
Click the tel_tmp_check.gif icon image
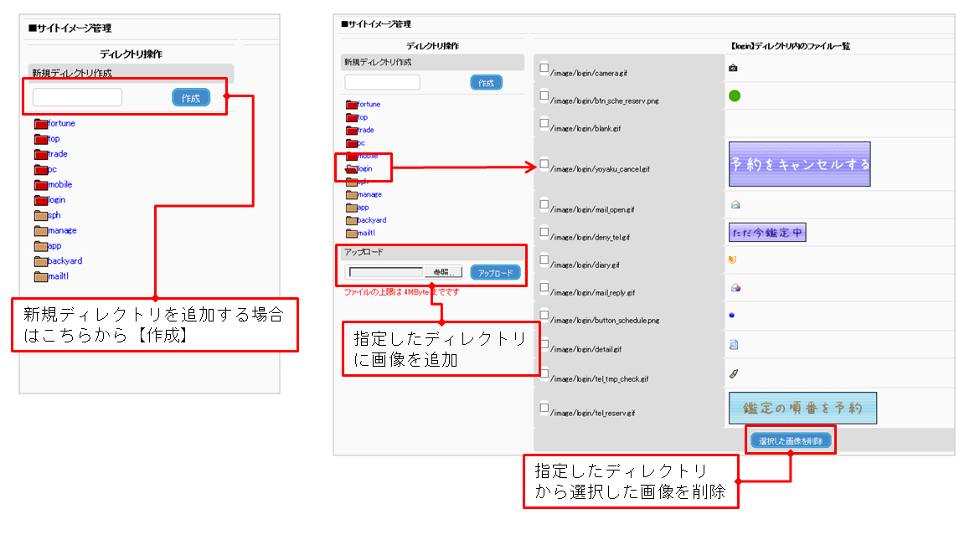[x=734, y=373]
